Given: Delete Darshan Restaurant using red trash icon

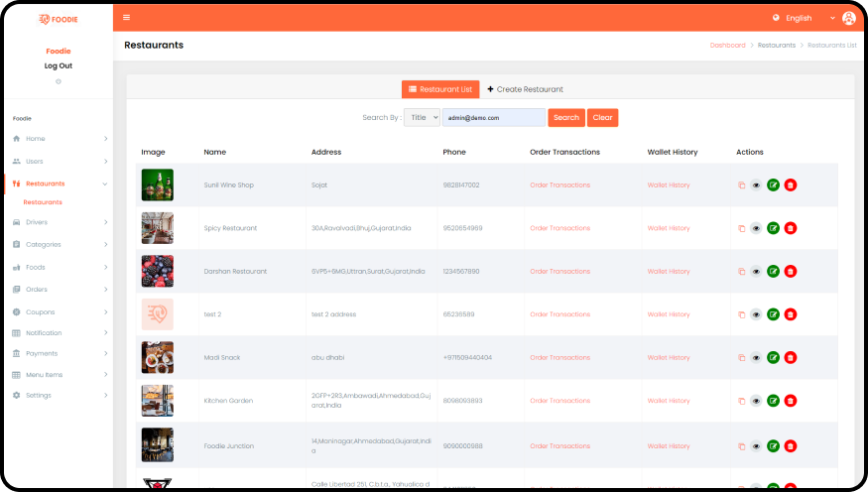Looking at the screenshot, I should [x=790, y=271].
